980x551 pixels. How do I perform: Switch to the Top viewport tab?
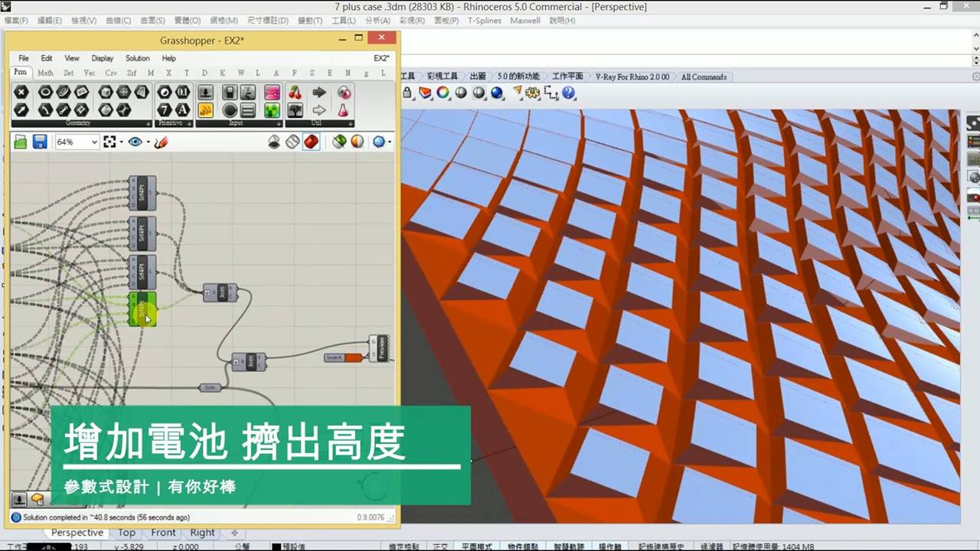point(126,533)
